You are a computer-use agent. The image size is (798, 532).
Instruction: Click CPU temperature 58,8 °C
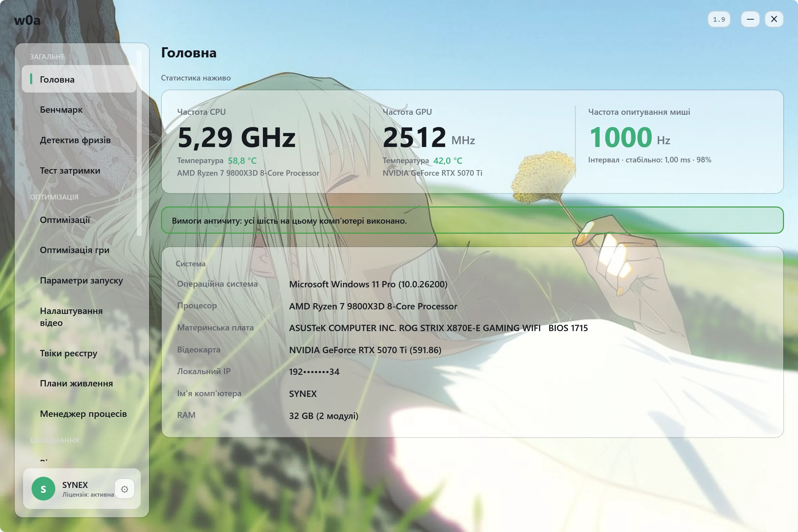coord(242,161)
